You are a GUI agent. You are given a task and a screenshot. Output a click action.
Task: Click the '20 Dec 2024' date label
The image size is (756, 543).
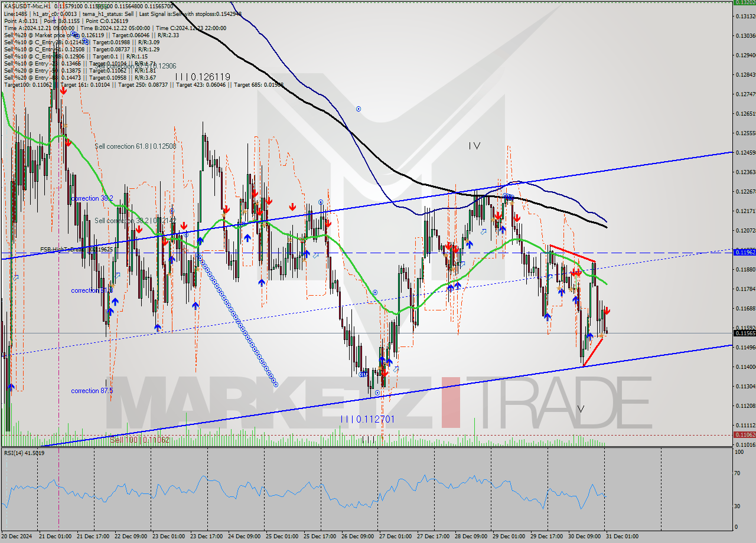pos(18,537)
